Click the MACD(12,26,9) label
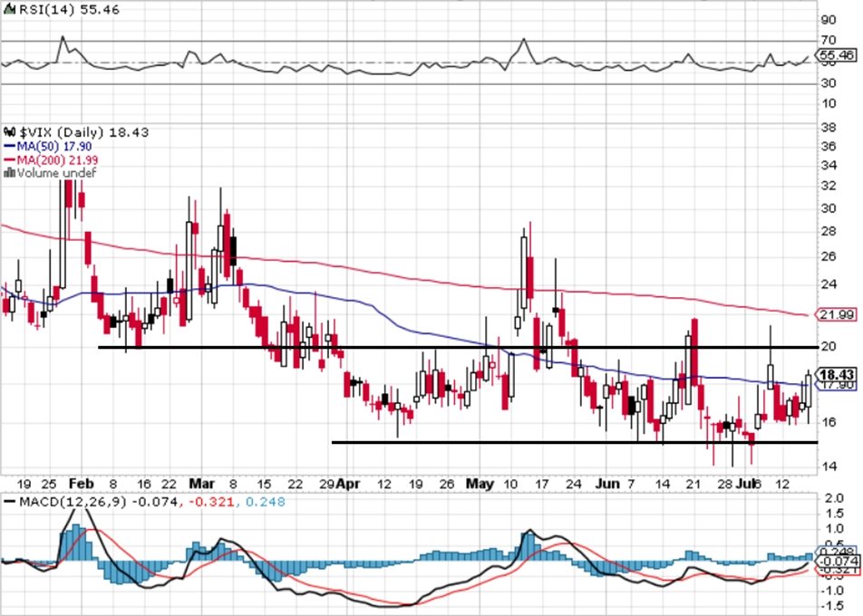This screenshot has width=863, height=616. [73, 502]
